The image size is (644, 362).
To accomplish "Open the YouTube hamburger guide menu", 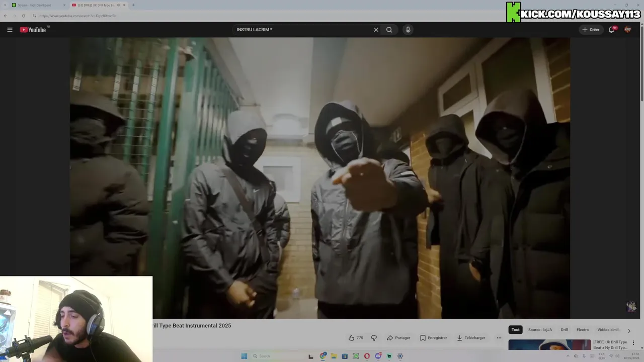I will pos(10,30).
